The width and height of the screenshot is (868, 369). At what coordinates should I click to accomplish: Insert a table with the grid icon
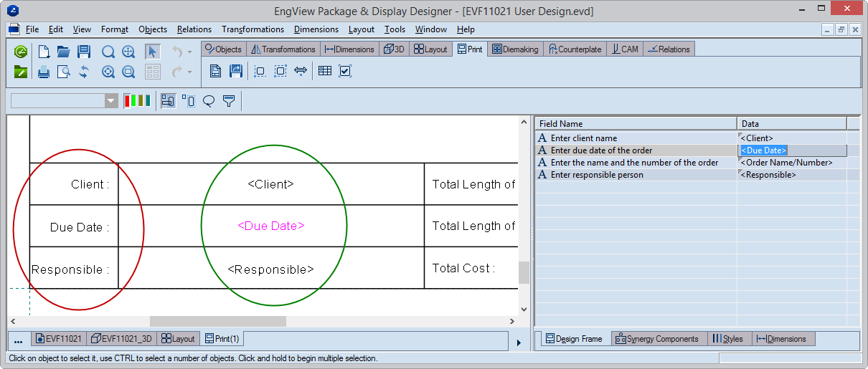pyautogui.click(x=325, y=71)
